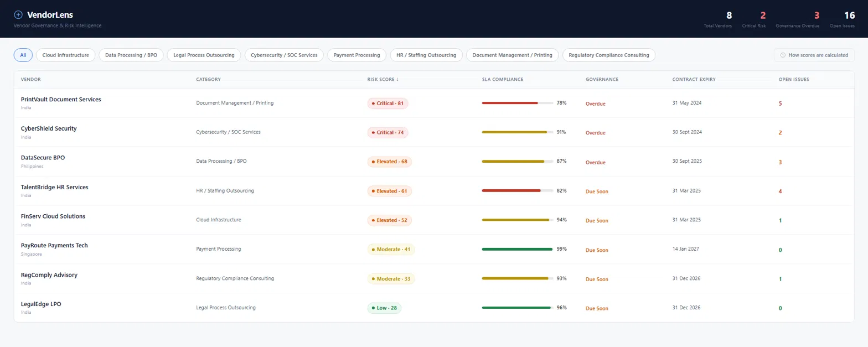868x347 pixels.
Task: Sort by Category column header
Action: [209, 80]
